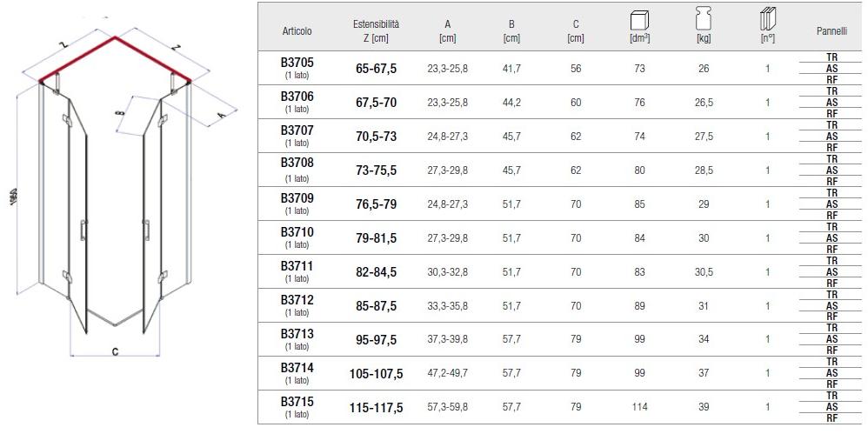Image resolution: width=868 pixels, height=434 pixels.
Task: Click the package count icon above n°
Action: click(767, 18)
